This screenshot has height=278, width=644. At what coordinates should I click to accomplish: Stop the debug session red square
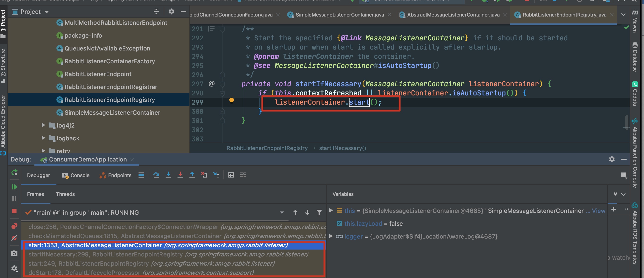click(14, 211)
